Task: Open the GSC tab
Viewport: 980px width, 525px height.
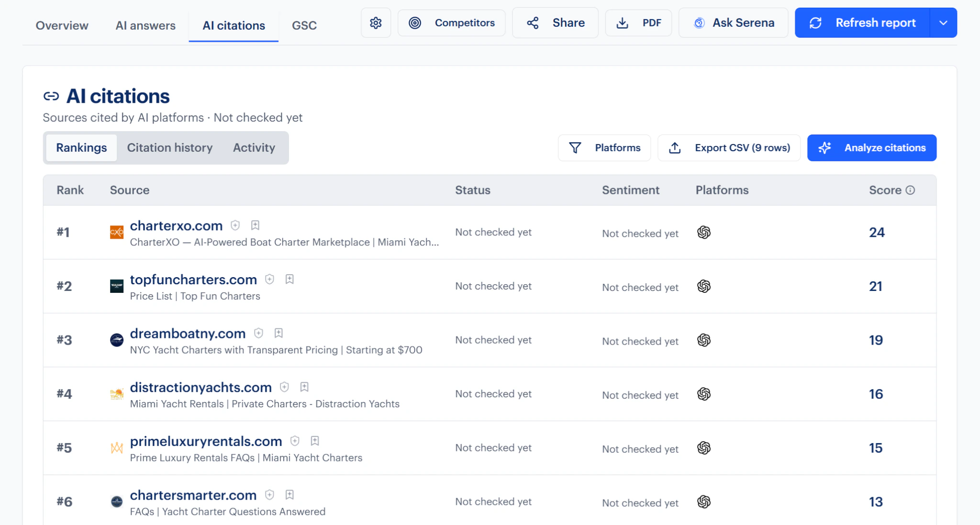Action: pyautogui.click(x=304, y=25)
